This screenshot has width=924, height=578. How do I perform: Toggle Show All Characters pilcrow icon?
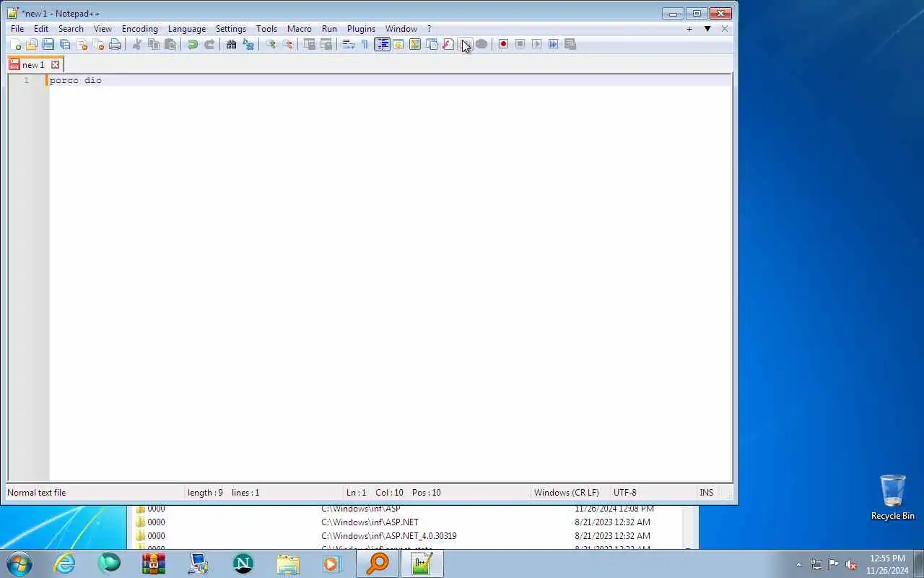(x=365, y=44)
